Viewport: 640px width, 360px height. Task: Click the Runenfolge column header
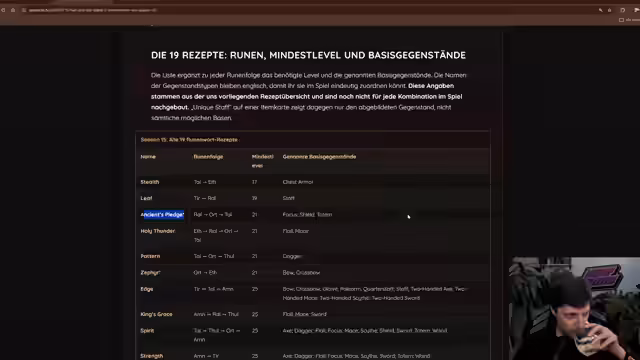pos(208,157)
